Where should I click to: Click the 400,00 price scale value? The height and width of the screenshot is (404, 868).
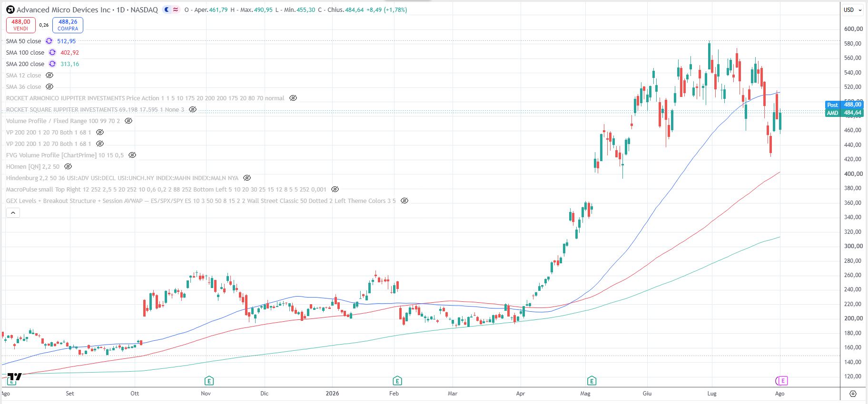click(x=853, y=174)
